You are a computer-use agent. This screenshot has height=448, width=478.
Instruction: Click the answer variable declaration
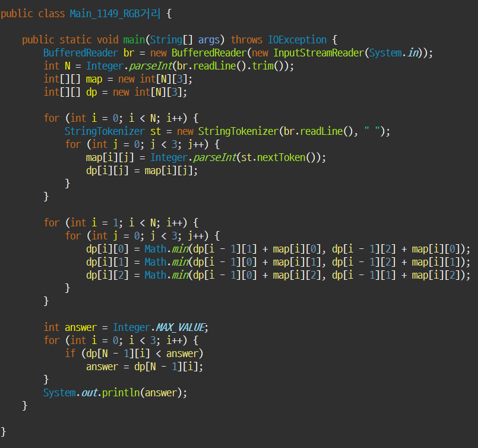tap(81, 327)
